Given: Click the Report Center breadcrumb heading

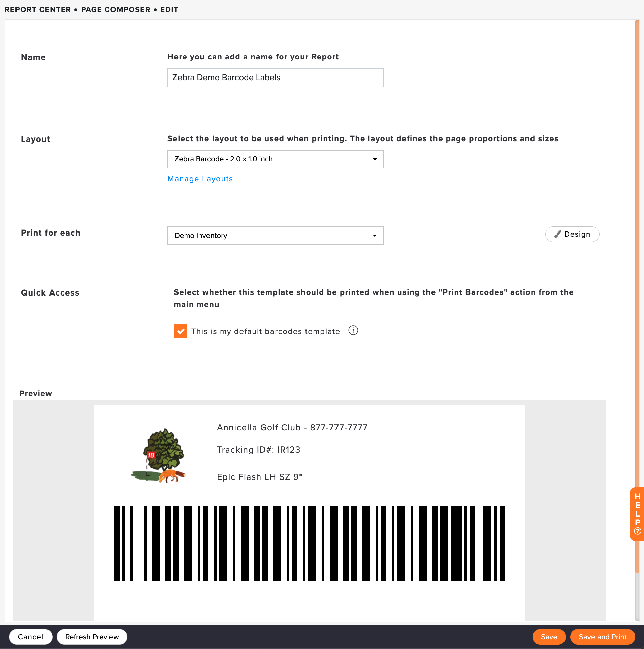Looking at the screenshot, I should 38,9.
